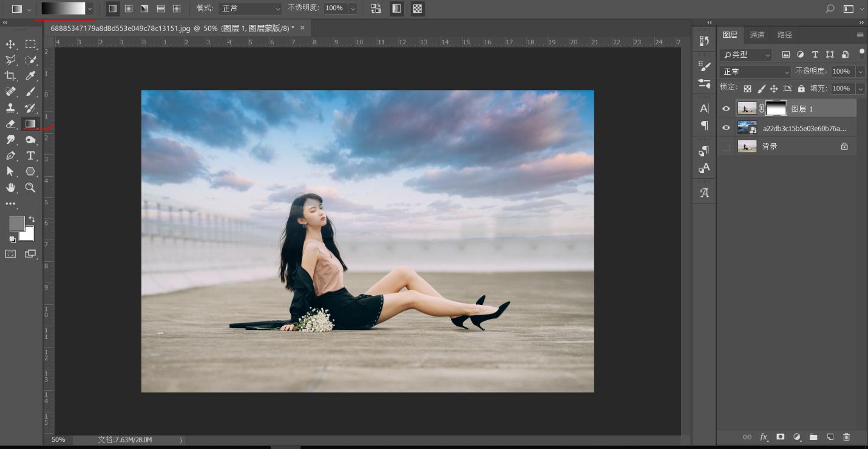The width and height of the screenshot is (868, 449).
Task: Select the Move tool
Action: point(10,44)
